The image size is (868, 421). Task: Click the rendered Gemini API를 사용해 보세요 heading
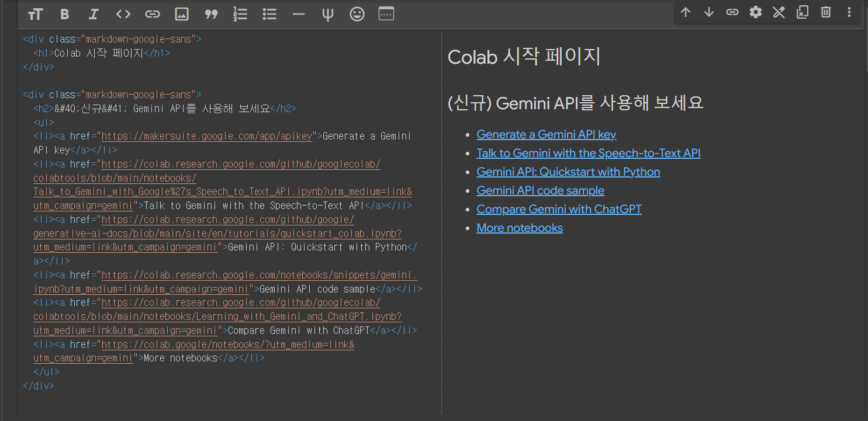575,103
